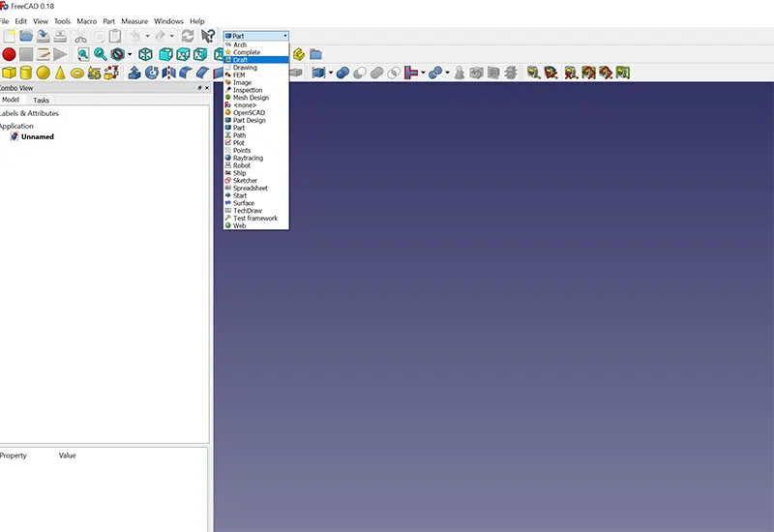Click the Extrude tool icon

pos(134,73)
